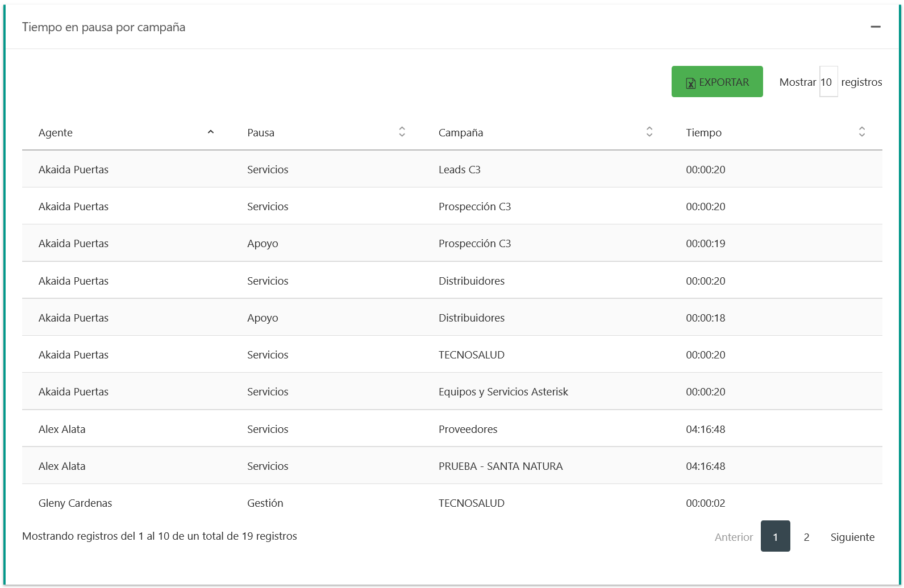Collapse the Tiempo en pausa por campaña panel
The image size is (904, 588).
(x=875, y=27)
